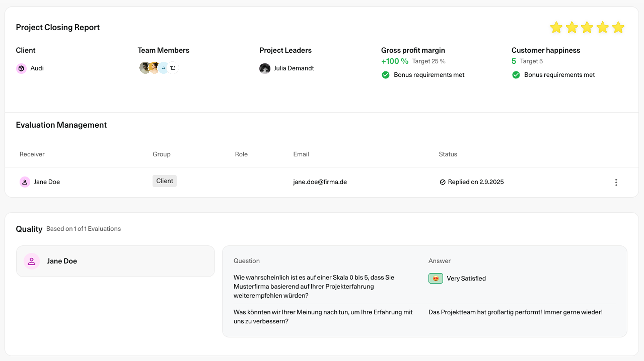Sort by Email column header

click(x=301, y=154)
